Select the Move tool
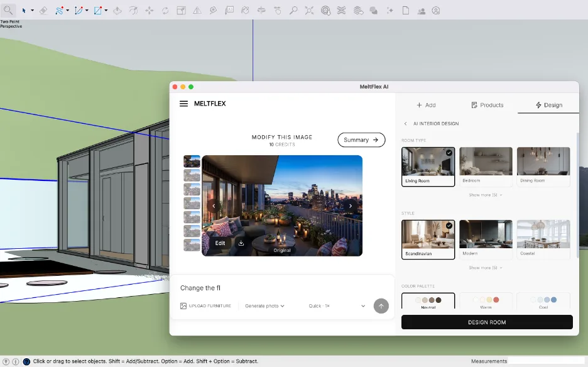 [x=150, y=11]
